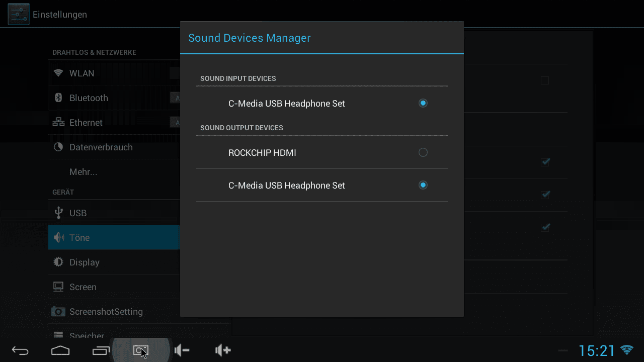This screenshot has height=362, width=644.
Task: Open Bluetooth settings entry
Action: 114,98
